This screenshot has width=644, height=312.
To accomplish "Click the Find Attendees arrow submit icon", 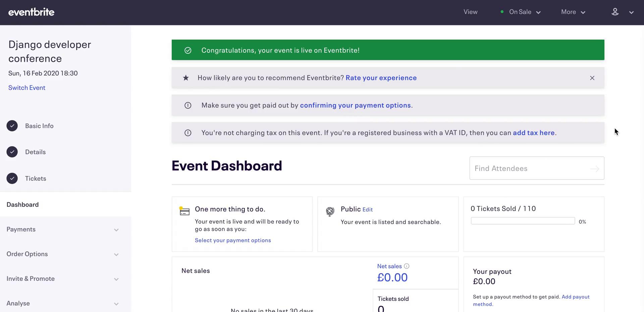I will click(594, 169).
